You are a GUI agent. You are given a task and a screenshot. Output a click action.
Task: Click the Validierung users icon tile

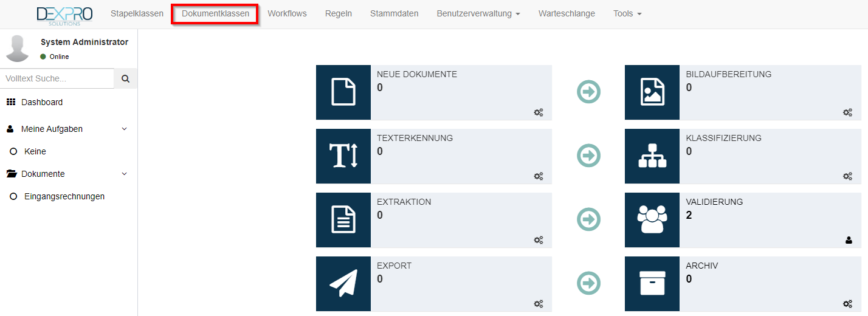[652, 220]
